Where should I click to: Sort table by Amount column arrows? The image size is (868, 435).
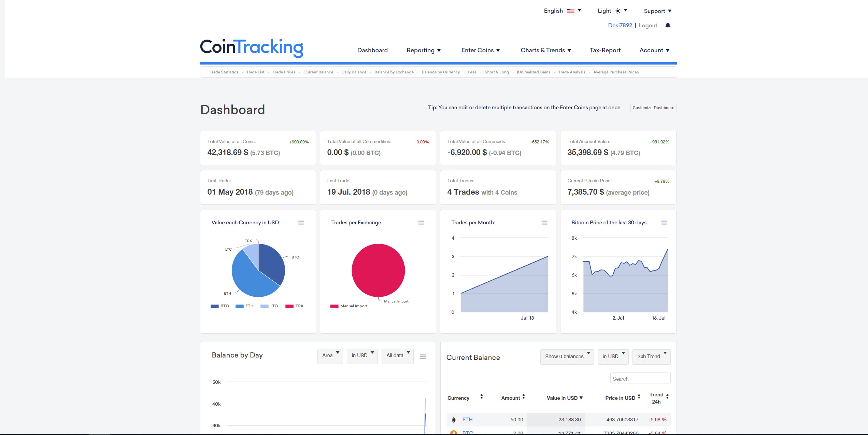(523, 396)
